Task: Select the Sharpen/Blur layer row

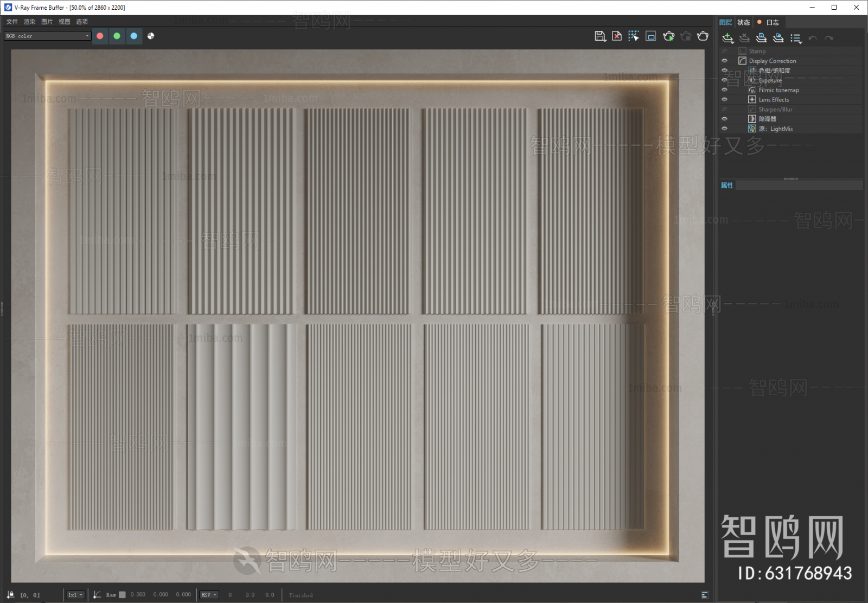Action: (x=790, y=110)
